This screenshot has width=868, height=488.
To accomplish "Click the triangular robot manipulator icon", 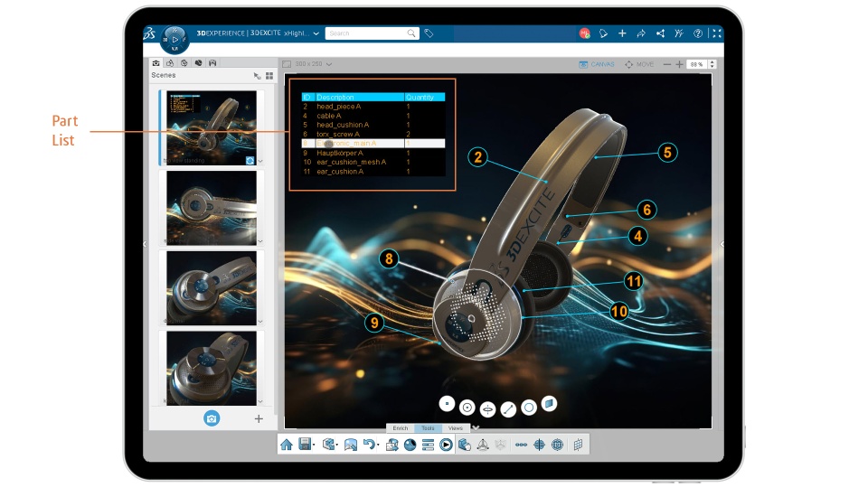I will tap(483, 445).
